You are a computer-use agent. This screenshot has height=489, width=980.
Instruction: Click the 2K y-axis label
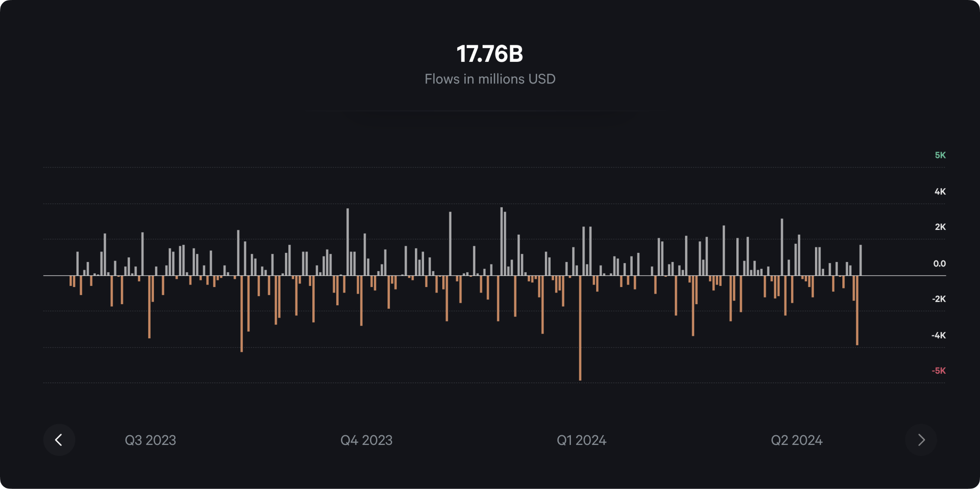tap(940, 227)
